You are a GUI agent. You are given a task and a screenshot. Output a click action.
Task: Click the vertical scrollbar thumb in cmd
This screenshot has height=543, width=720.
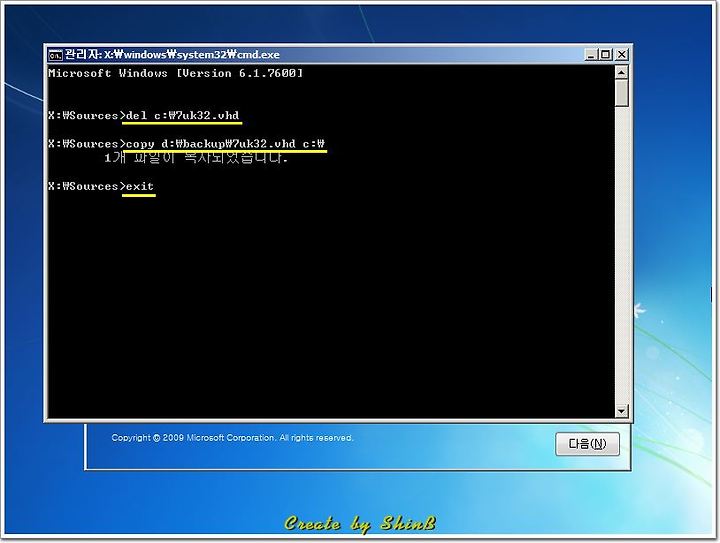pyautogui.click(x=621, y=93)
